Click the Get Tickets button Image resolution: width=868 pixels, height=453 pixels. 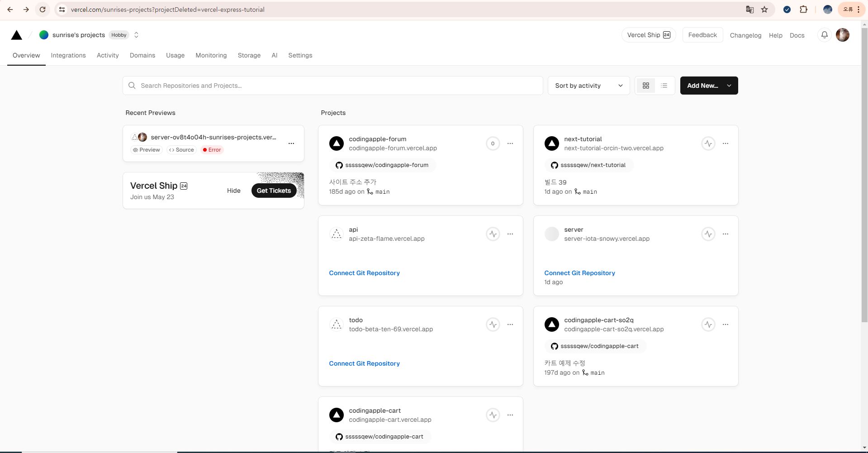274,191
